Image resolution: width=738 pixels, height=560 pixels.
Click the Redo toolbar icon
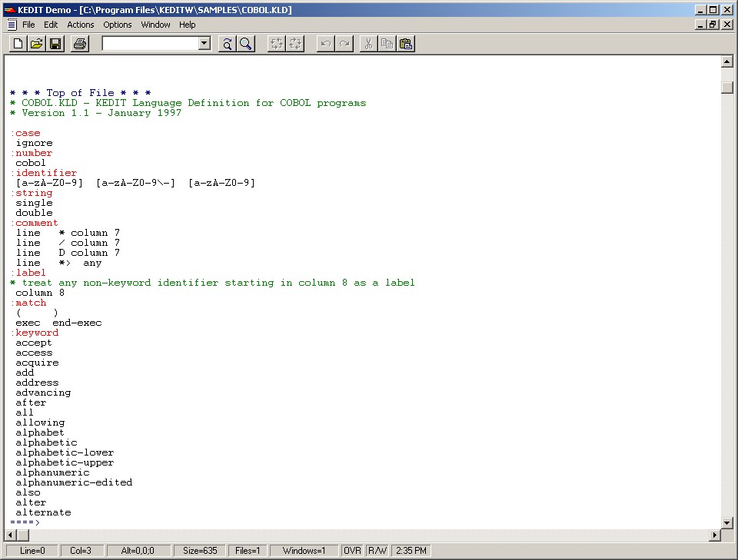(x=344, y=45)
